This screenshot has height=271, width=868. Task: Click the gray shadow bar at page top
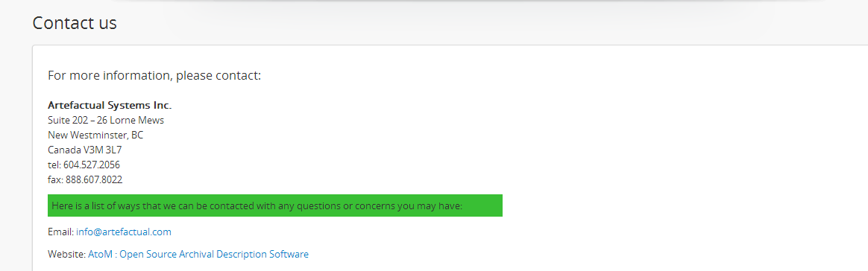(471, 3)
